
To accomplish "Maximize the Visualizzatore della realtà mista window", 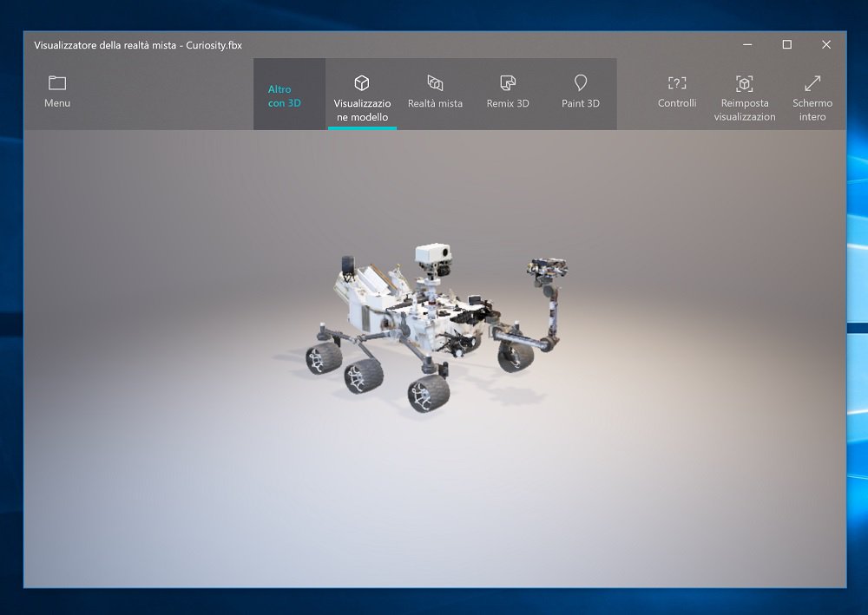I will tap(786, 44).
